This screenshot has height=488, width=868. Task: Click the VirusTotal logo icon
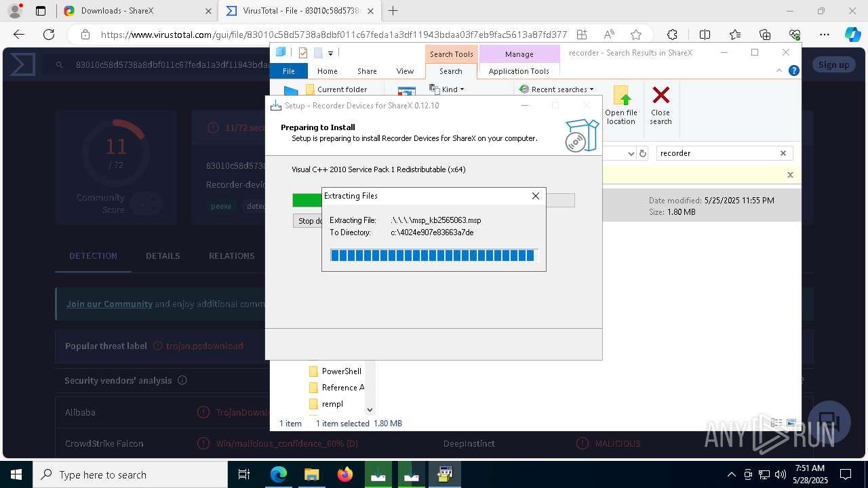pos(22,65)
